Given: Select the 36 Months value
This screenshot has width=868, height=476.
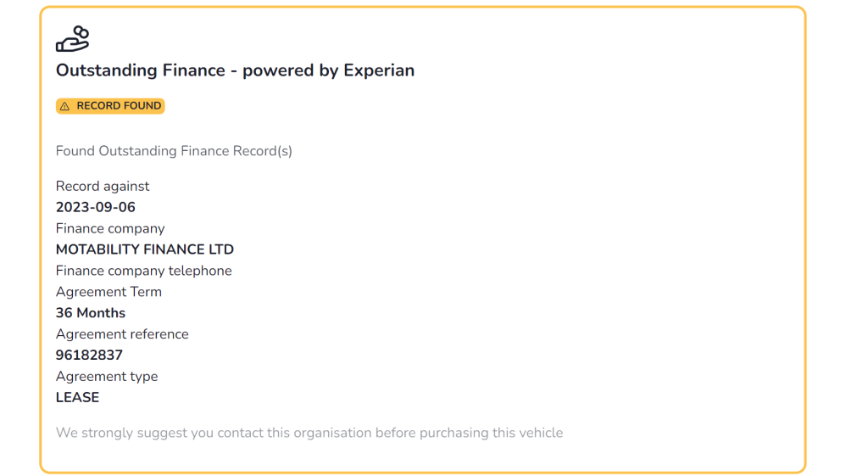Looking at the screenshot, I should 90,313.
